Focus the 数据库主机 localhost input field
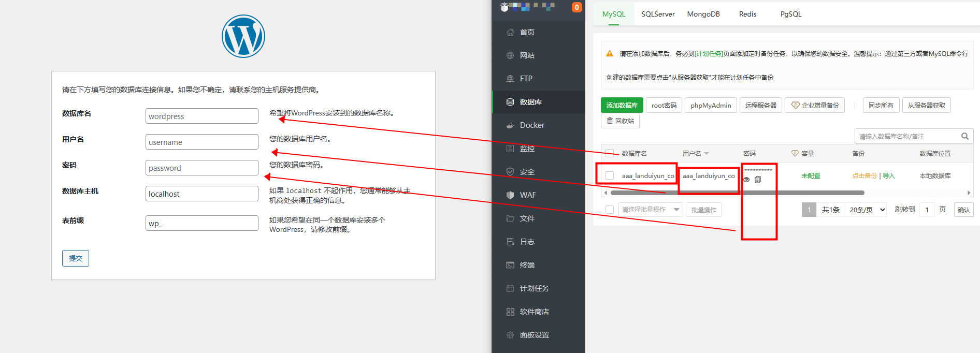 (x=202, y=194)
